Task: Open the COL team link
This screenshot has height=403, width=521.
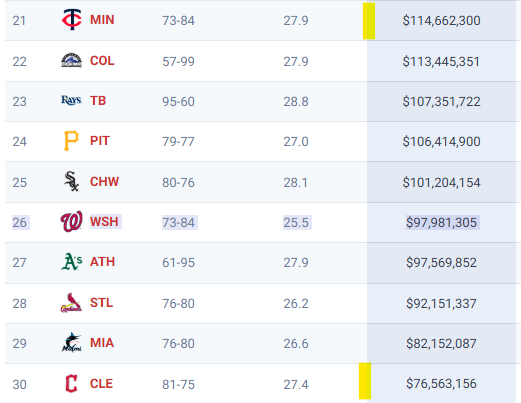Action: tap(102, 61)
